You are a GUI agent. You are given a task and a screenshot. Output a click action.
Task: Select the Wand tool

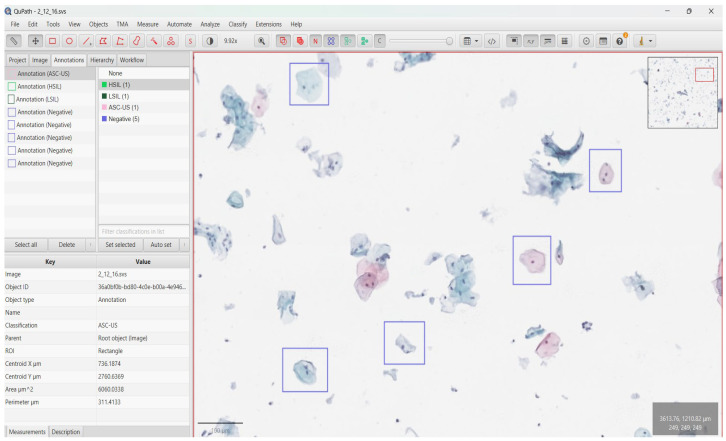point(154,41)
